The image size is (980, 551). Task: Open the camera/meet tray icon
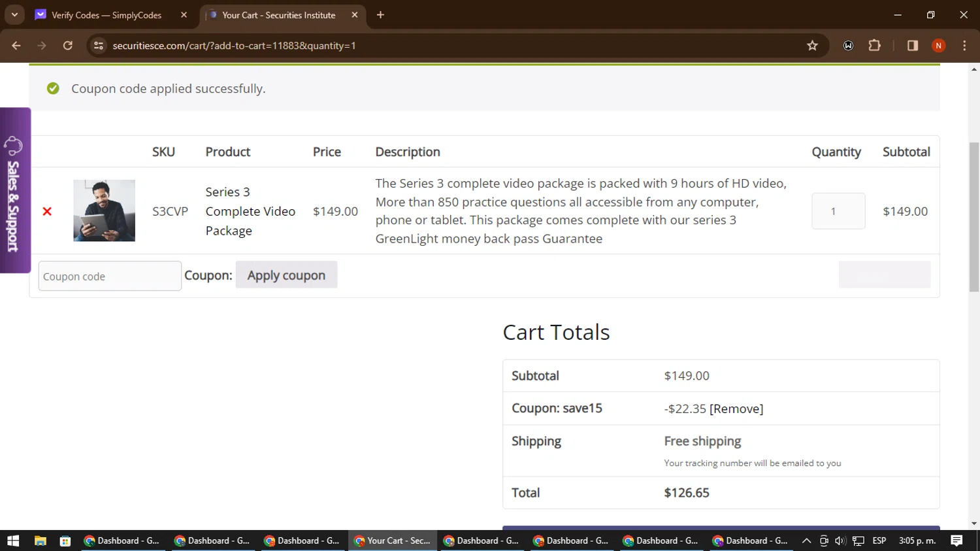tap(824, 541)
